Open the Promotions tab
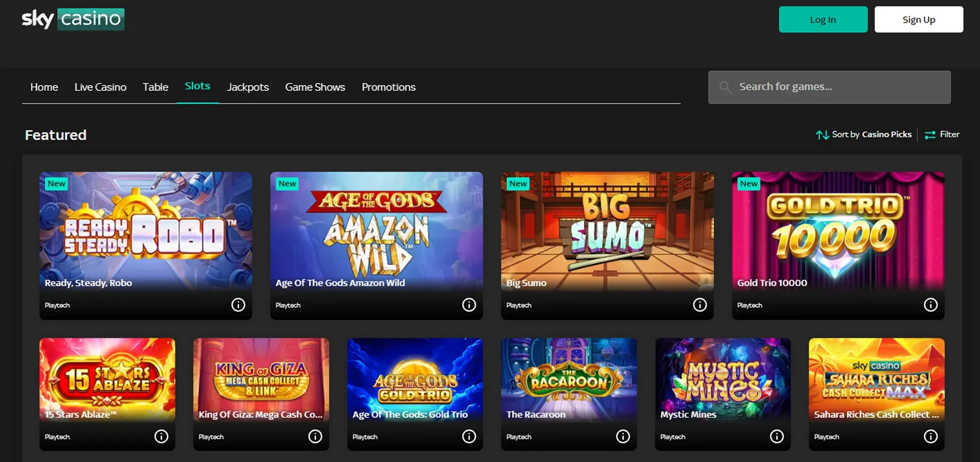The width and height of the screenshot is (980, 462). pos(388,87)
